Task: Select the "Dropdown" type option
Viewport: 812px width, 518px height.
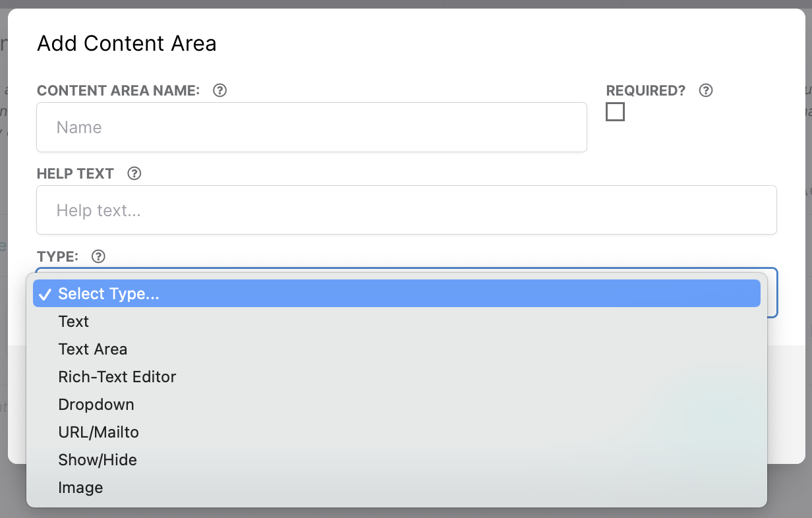Action: [96, 405]
